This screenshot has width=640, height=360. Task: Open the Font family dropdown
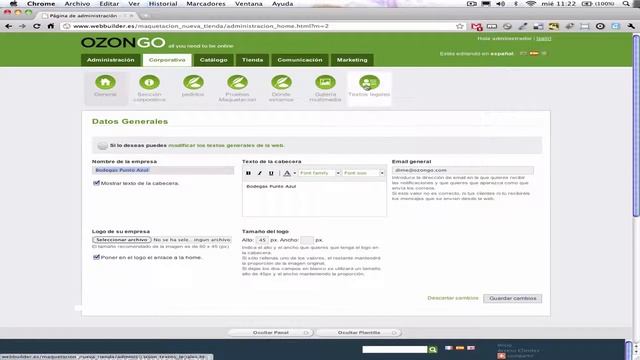click(x=320, y=173)
